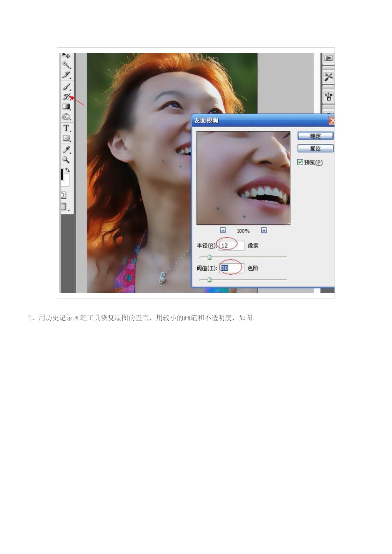Select the Brush tool
Screen dimensions: 392x554
tap(66, 86)
